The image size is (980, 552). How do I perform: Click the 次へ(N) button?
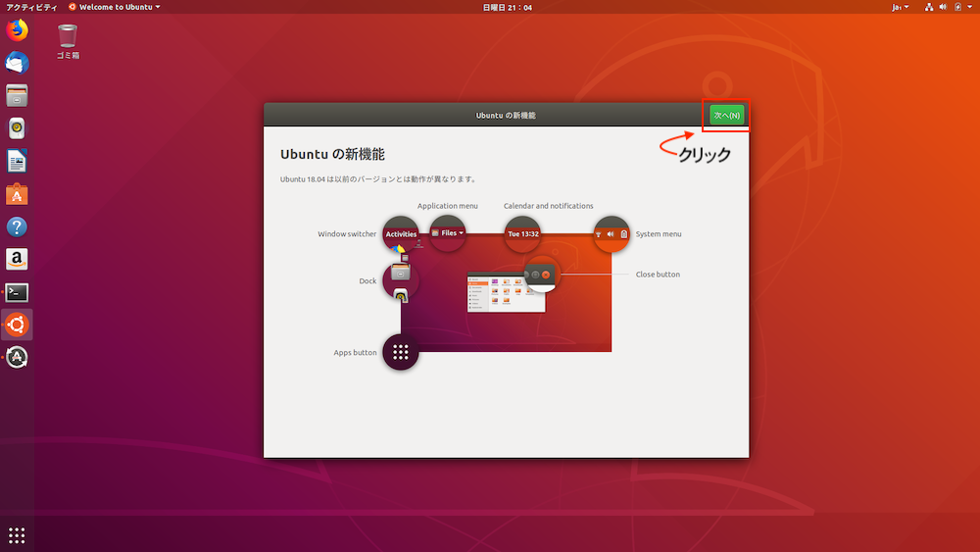point(726,115)
